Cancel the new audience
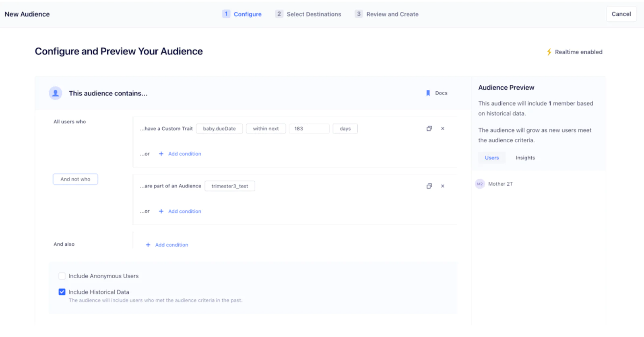 tap(621, 14)
